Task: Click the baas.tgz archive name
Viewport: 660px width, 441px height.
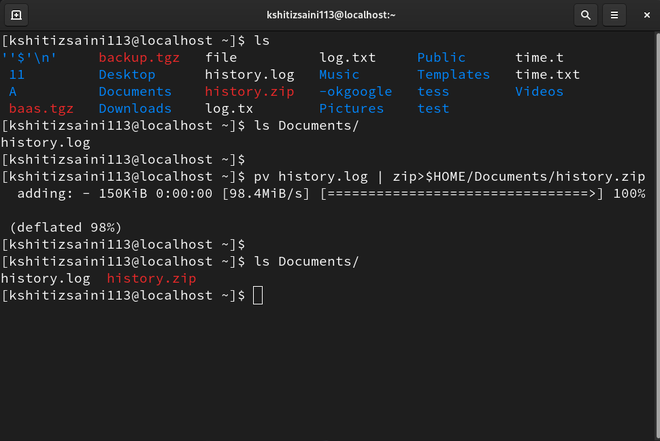Action: 41,108
